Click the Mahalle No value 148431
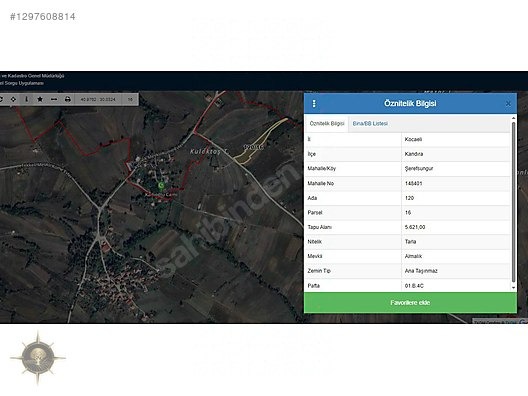The image size is (528, 396). point(414,183)
